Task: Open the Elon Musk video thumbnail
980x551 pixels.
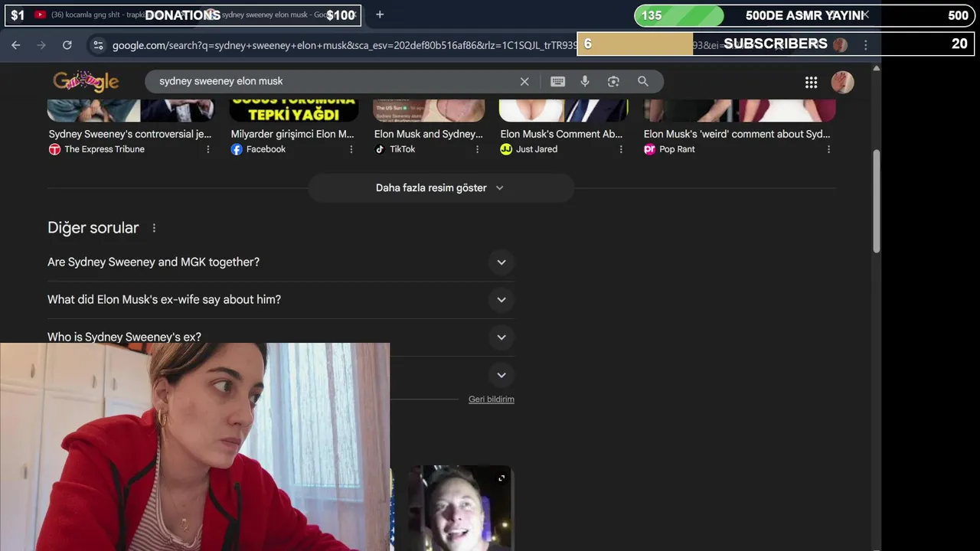Action: (x=459, y=508)
